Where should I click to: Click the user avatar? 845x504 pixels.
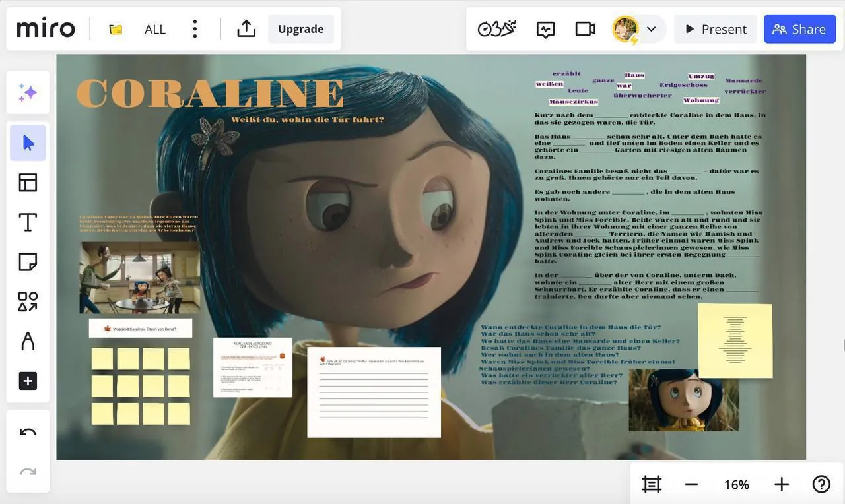(x=625, y=29)
